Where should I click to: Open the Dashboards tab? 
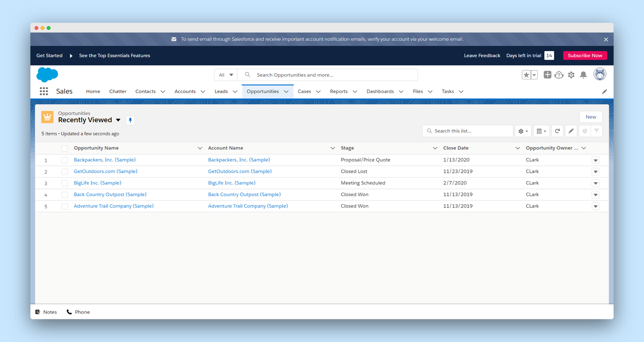380,91
